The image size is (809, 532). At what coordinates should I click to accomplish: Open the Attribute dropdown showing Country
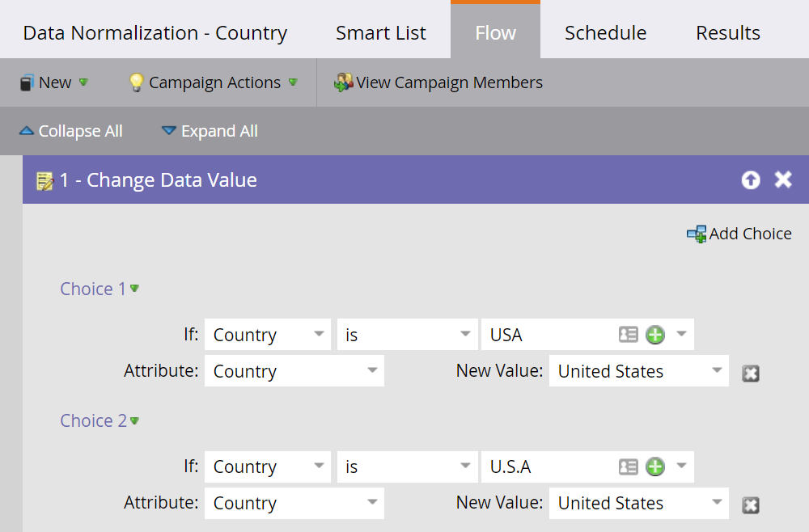tap(294, 370)
